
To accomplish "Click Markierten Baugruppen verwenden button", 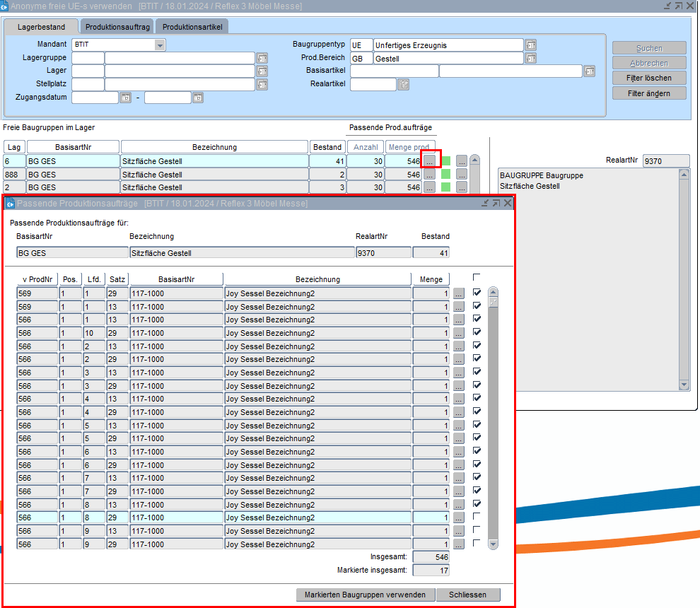I will tap(365, 595).
